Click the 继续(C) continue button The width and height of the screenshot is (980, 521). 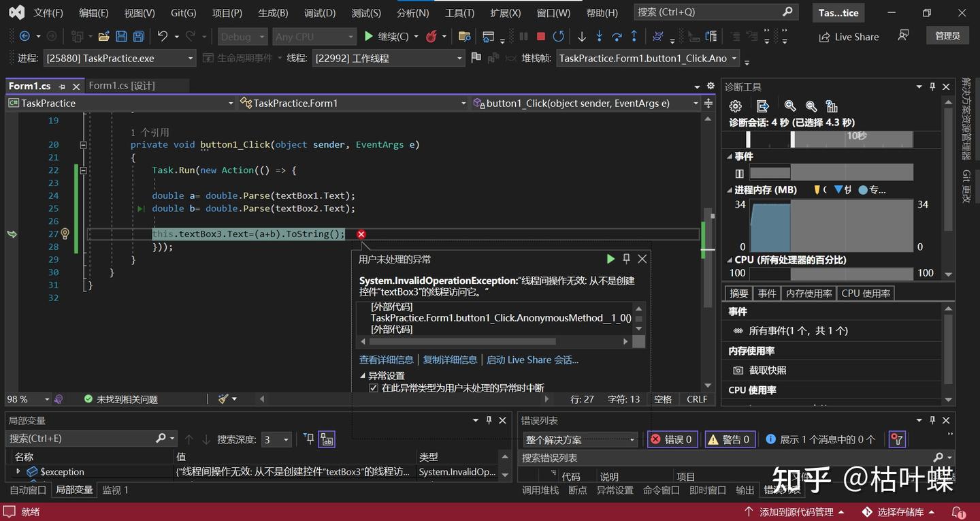coord(387,37)
